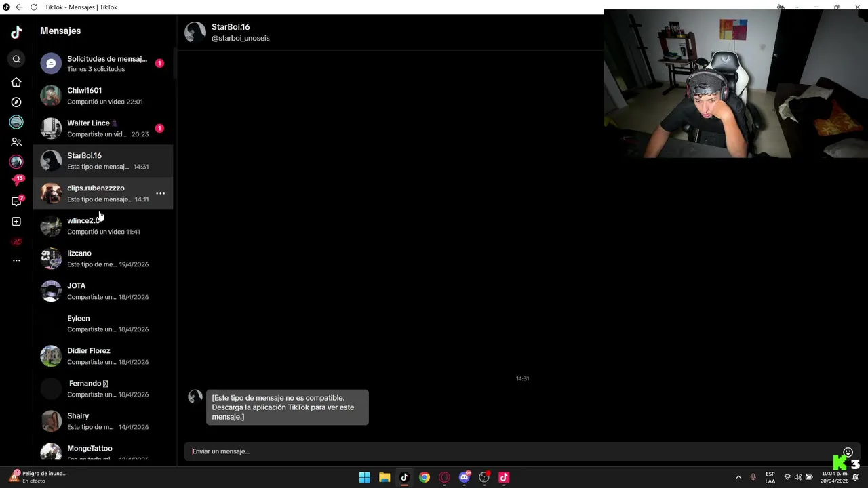Open activity notifications with 13 badge
This screenshot has height=488, width=868.
[x=16, y=181]
